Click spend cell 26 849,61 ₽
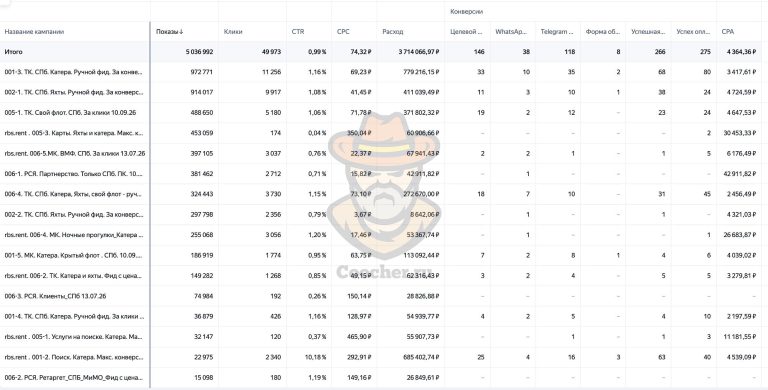 [x=423, y=378]
